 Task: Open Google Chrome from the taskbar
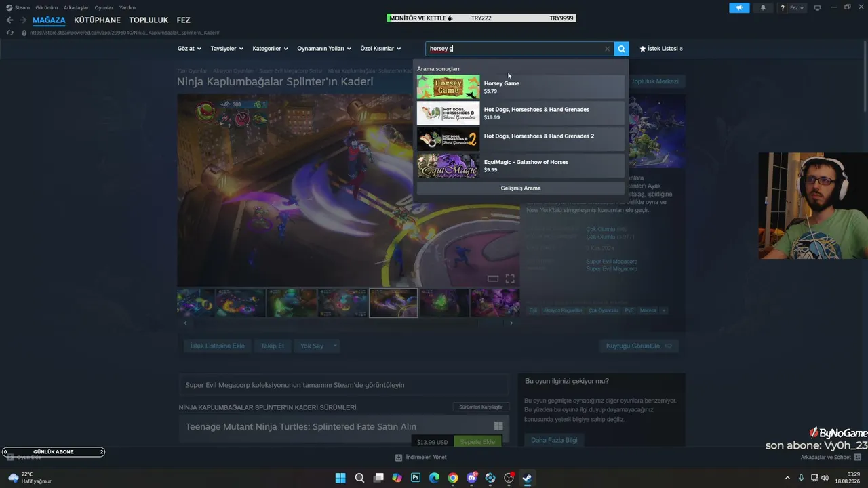coord(453,478)
